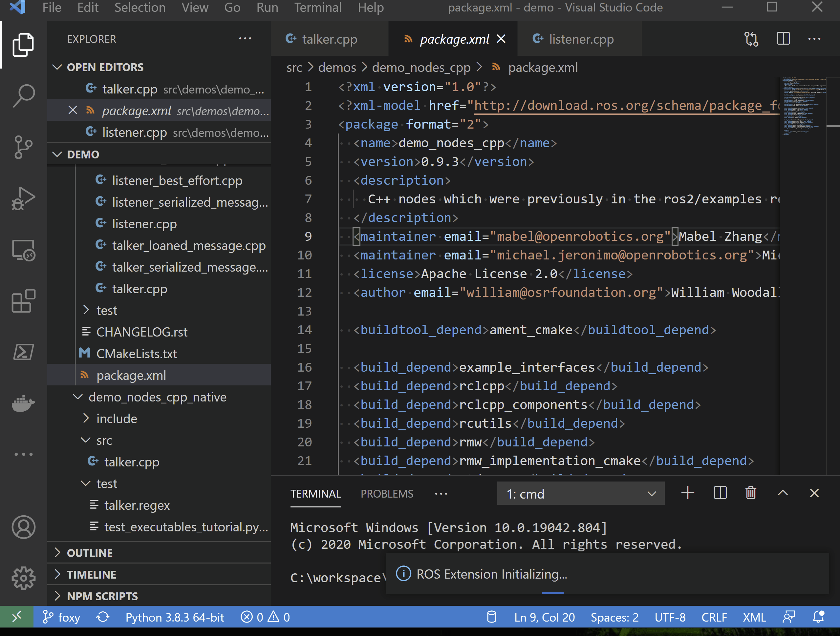Toggle maximized panel size with the chevron-up
The width and height of the screenshot is (840, 636).
(x=783, y=493)
